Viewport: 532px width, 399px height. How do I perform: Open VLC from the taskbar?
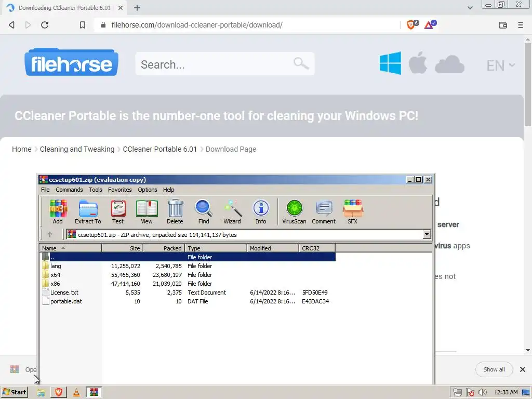[76, 392]
